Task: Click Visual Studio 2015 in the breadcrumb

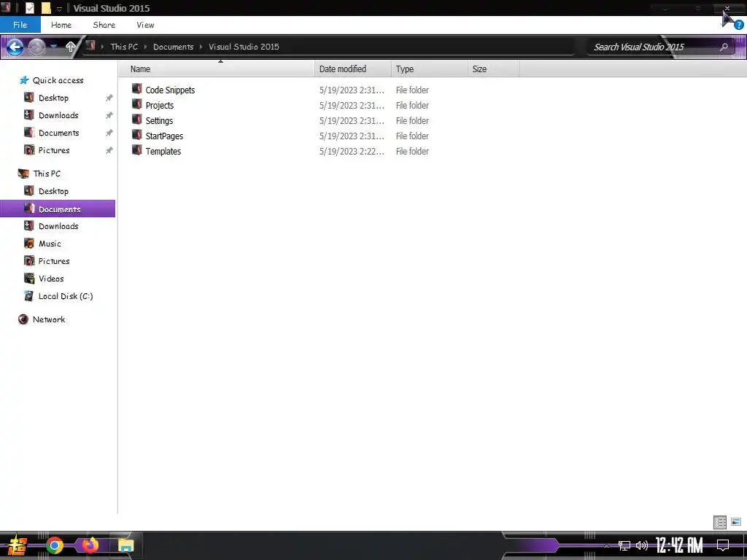Action: tap(244, 47)
